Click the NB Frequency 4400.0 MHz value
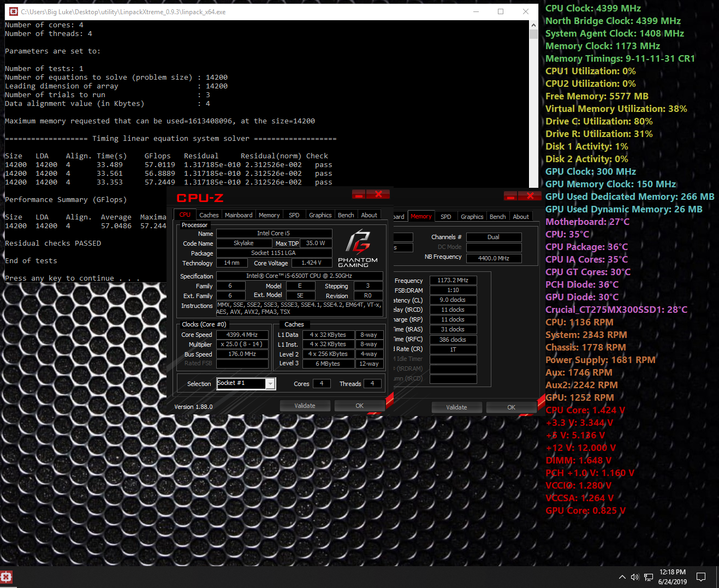 pyautogui.click(x=494, y=258)
